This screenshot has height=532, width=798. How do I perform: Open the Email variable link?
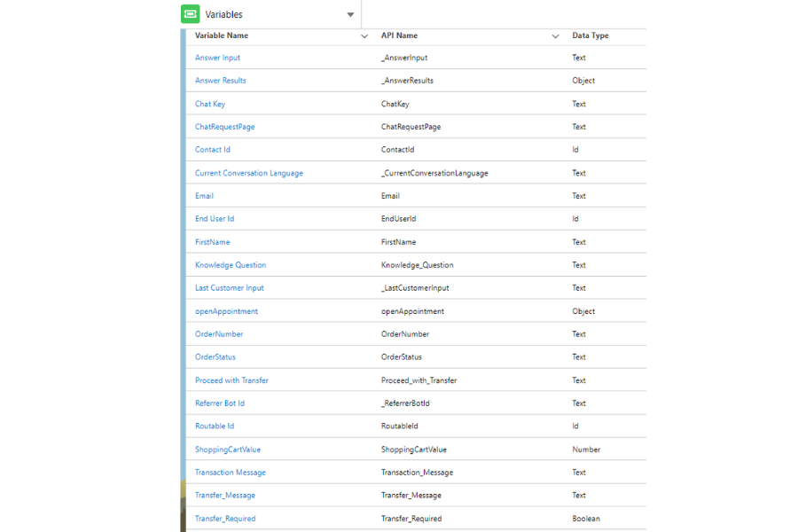[x=204, y=196]
